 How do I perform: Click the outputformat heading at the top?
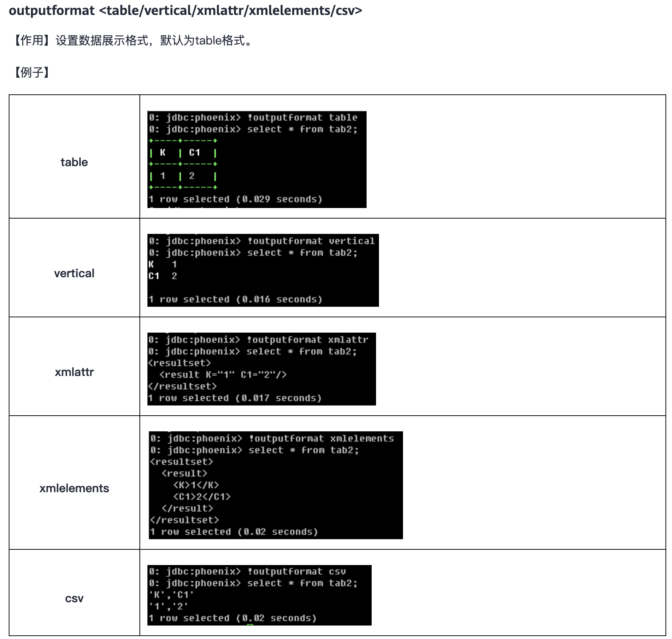[185, 11]
